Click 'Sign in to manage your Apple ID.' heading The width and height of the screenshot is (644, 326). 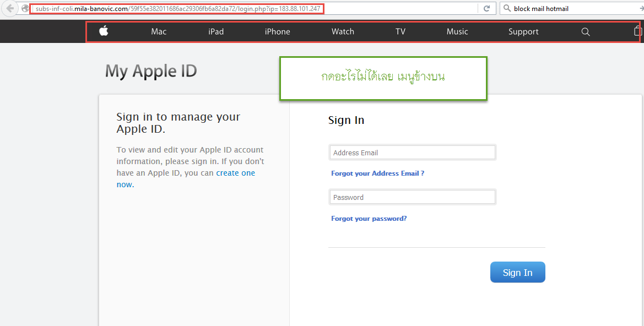coord(178,123)
